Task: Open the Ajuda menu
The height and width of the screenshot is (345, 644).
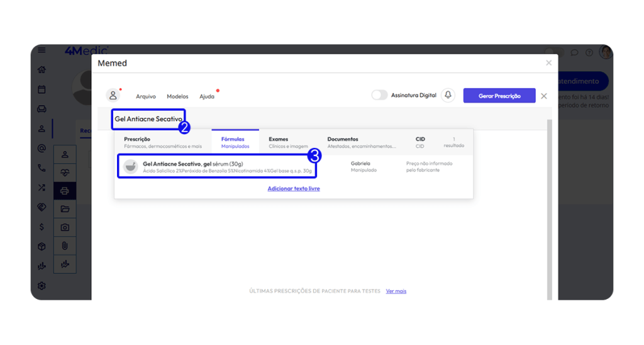Action: pyautogui.click(x=207, y=96)
